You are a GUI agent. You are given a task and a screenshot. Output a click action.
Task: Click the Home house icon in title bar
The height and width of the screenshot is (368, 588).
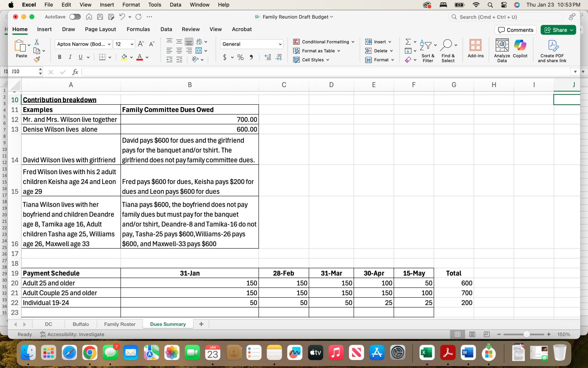(x=89, y=17)
